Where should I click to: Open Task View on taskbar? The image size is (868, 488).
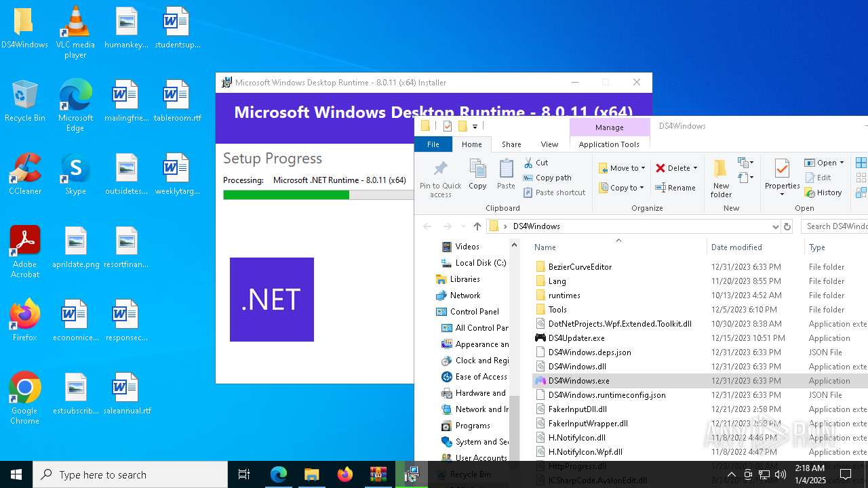(x=244, y=474)
